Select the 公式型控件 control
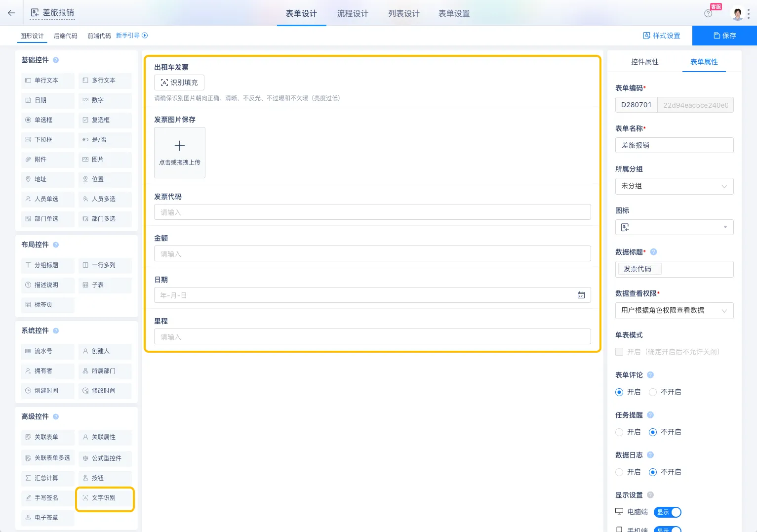This screenshot has width=757, height=532. [105, 458]
